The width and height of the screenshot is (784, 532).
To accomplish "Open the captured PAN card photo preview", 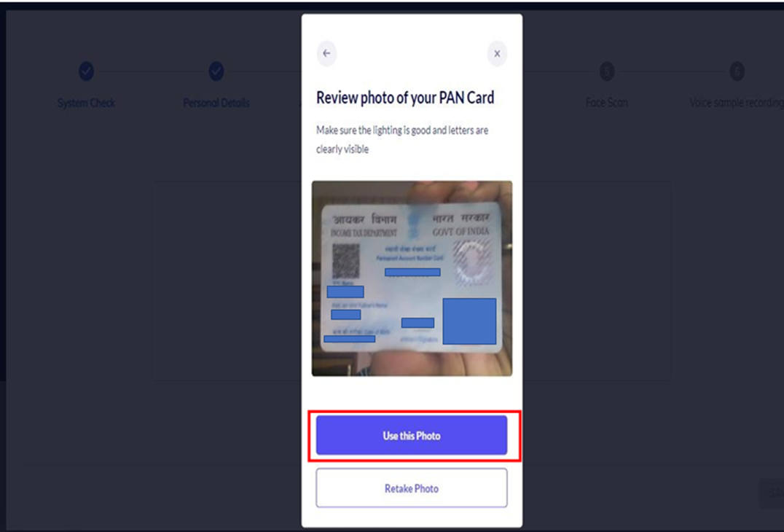I will pyautogui.click(x=412, y=278).
